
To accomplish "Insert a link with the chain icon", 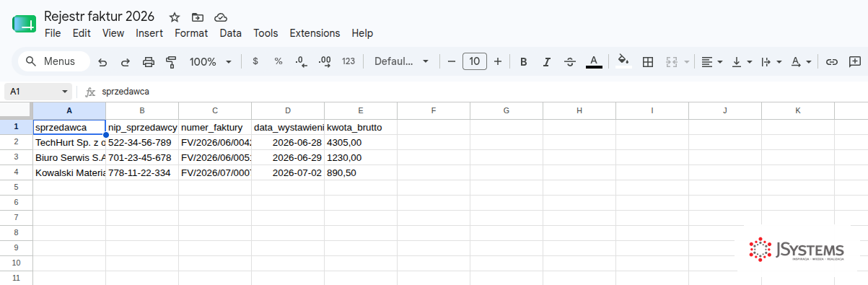I will (x=832, y=62).
